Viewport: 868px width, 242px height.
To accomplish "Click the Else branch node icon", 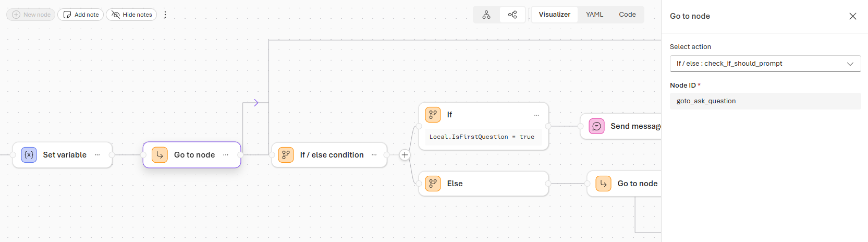I will (x=433, y=184).
